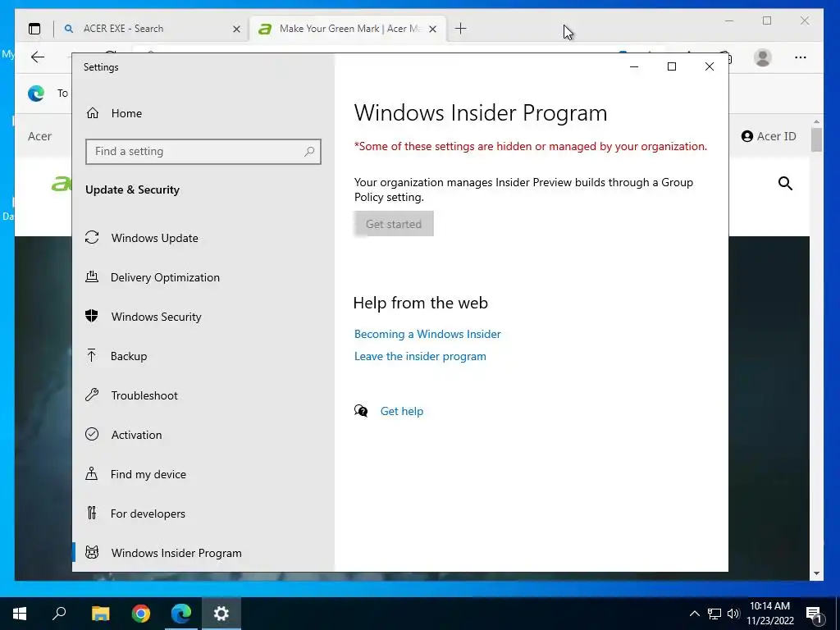Click Acer ID on the Acer webpage

769,136
